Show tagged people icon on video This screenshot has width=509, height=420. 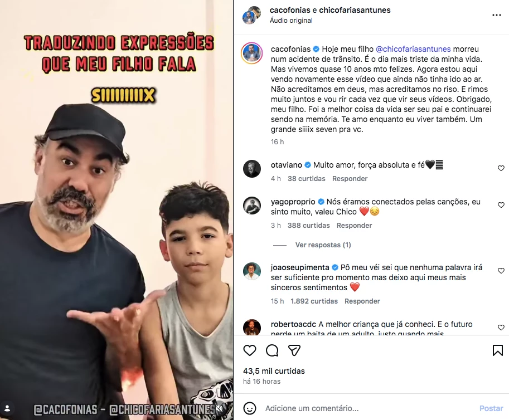[7, 408]
